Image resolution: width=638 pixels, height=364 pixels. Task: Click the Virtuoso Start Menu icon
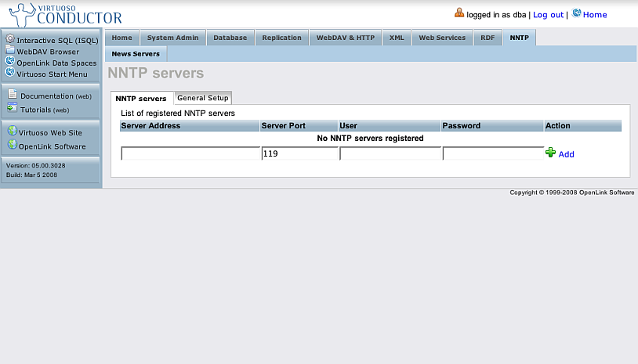10,72
